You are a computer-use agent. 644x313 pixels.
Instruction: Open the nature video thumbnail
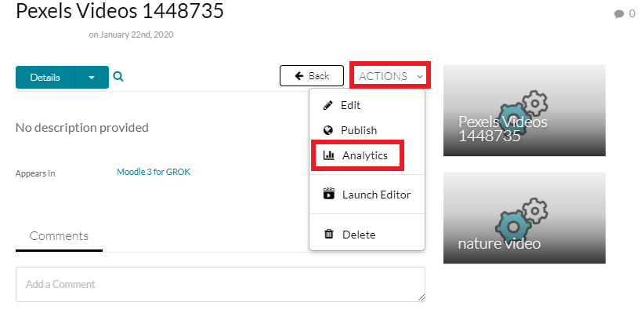click(x=524, y=217)
